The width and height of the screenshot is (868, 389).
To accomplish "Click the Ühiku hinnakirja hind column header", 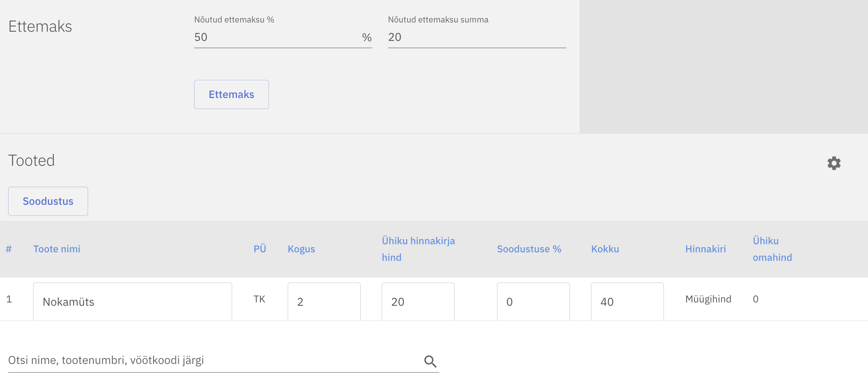I will click(418, 249).
